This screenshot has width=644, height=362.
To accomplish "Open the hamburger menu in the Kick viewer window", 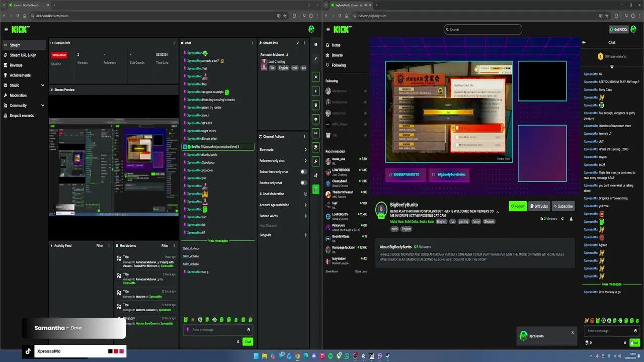I will coord(328,30).
